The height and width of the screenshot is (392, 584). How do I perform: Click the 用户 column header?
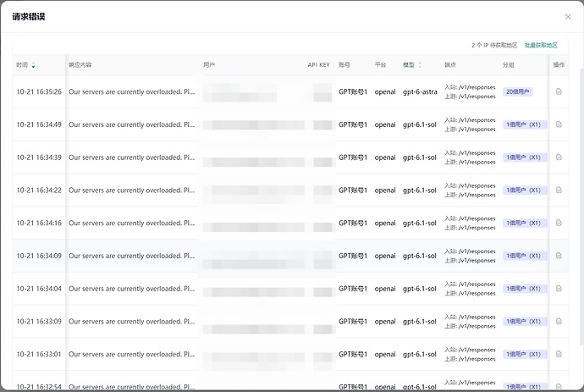coord(209,65)
